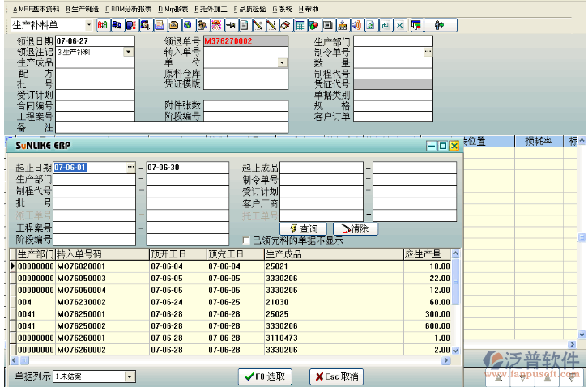Click the 查询 query button
Image resolution: width=588 pixels, height=387 pixels.
[x=304, y=229]
